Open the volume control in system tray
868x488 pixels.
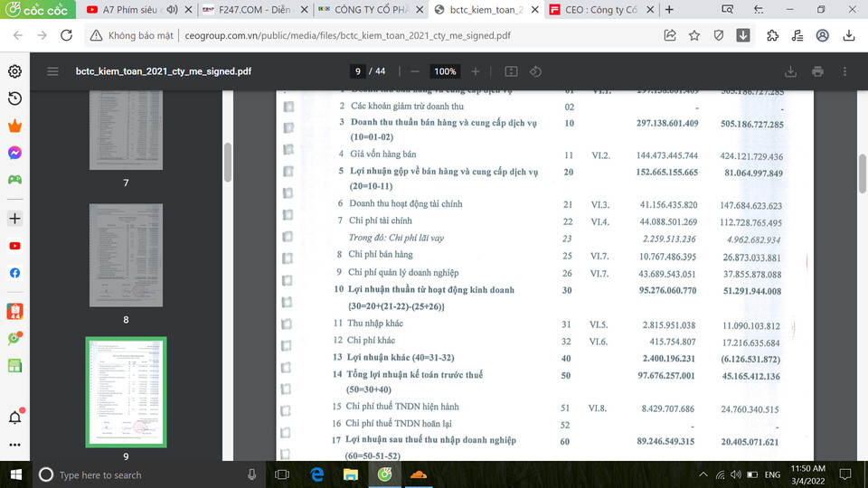click(x=736, y=474)
